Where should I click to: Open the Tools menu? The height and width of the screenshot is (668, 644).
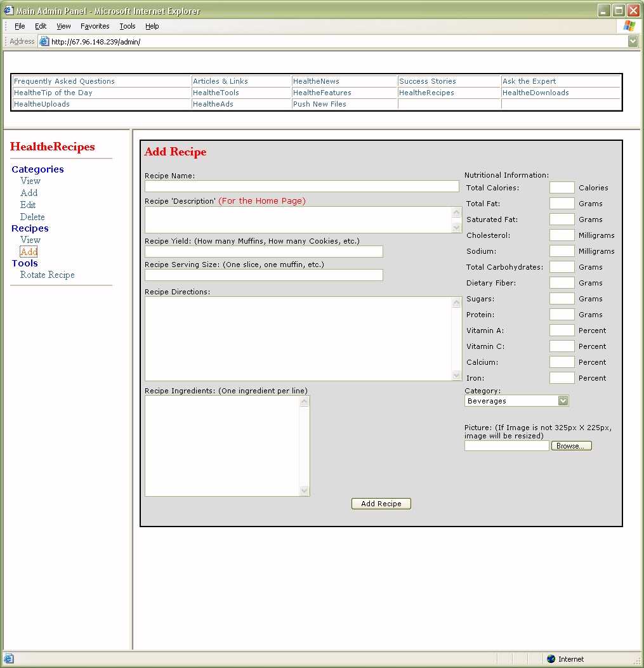tap(128, 26)
